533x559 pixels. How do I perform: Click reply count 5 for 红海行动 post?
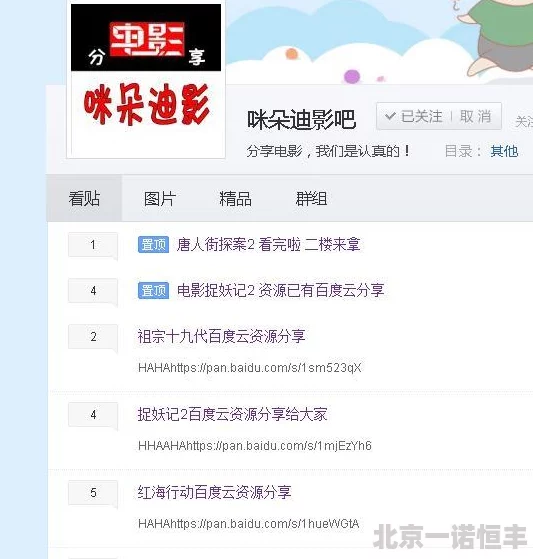pyautogui.click(x=93, y=492)
